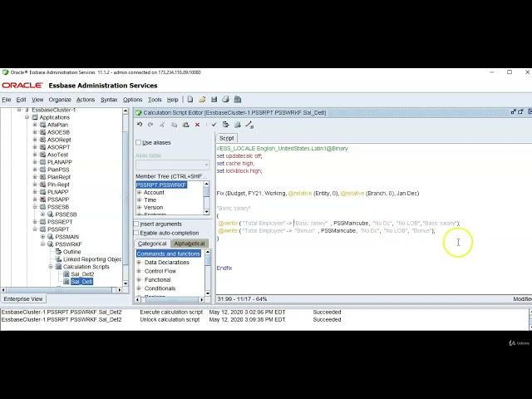This screenshot has height=399, width=532.
Task: Click the Undo icon in script editor toolbar
Action: click(140, 125)
